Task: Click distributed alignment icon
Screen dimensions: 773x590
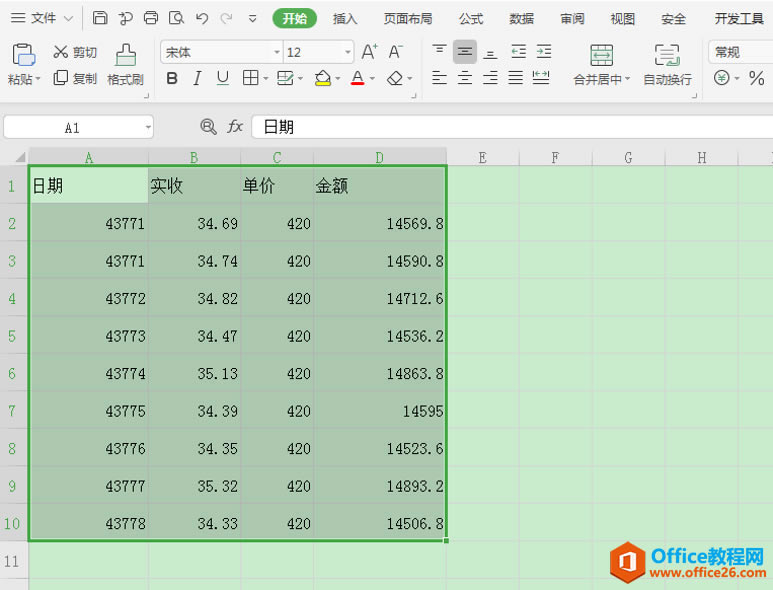Action: pos(541,78)
